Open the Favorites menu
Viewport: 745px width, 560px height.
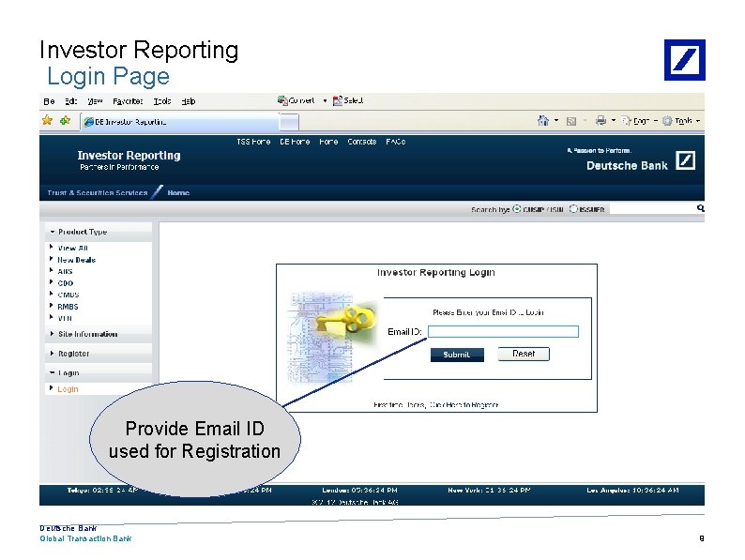pos(128,101)
